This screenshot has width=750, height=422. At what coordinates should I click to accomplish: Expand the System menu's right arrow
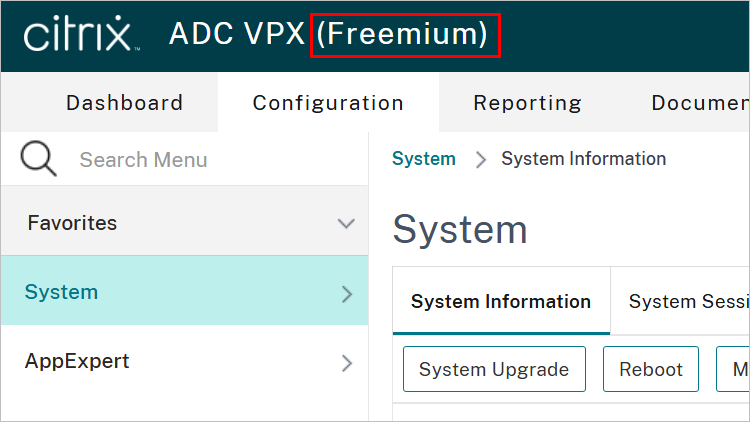[347, 293]
